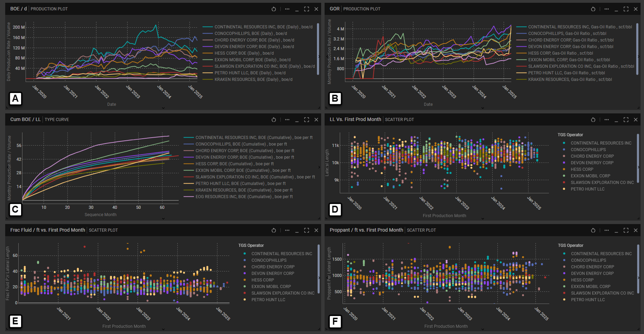
Task: Open more options for Cum BOE / LL panel
Action: coord(287,120)
